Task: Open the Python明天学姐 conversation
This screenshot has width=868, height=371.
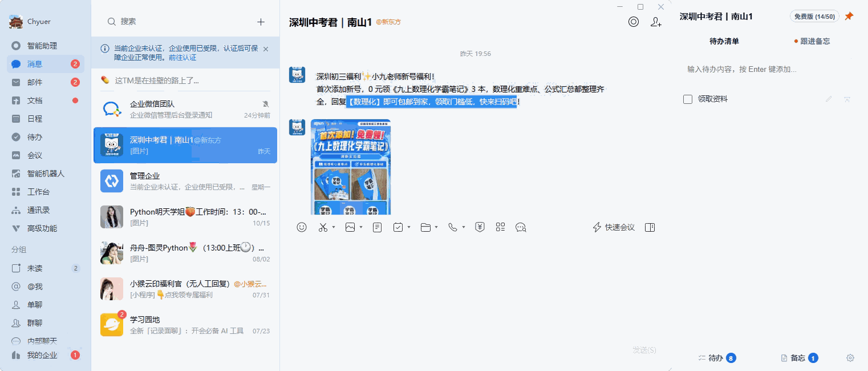Action: [185, 217]
